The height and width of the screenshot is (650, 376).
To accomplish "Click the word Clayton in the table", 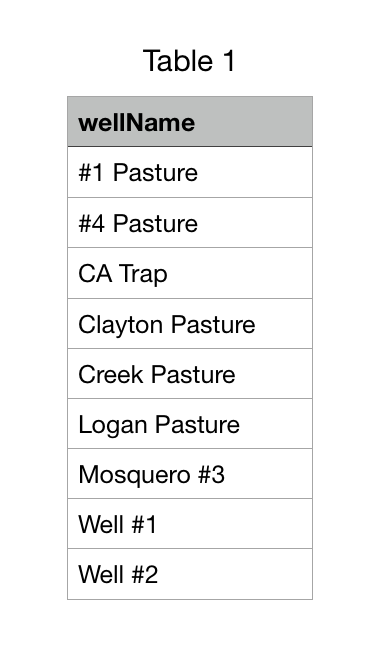I will pyautogui.click(x=120, y=325).
